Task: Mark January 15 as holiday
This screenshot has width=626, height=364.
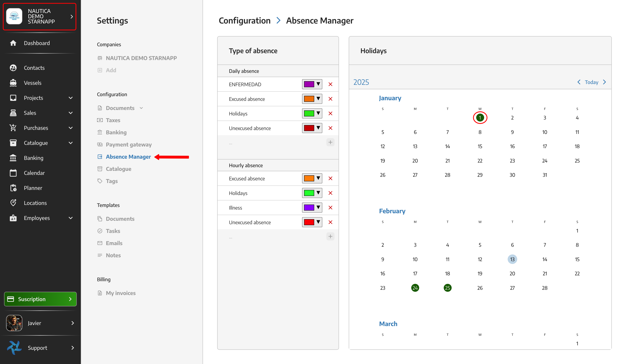Action: coord(480,146)
